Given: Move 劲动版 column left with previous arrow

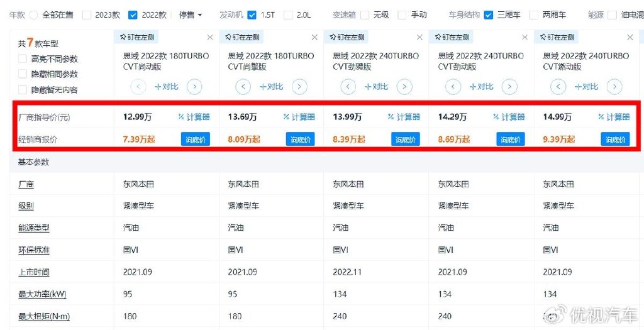Looking at the screenshot, I should (x=453, y=87).
